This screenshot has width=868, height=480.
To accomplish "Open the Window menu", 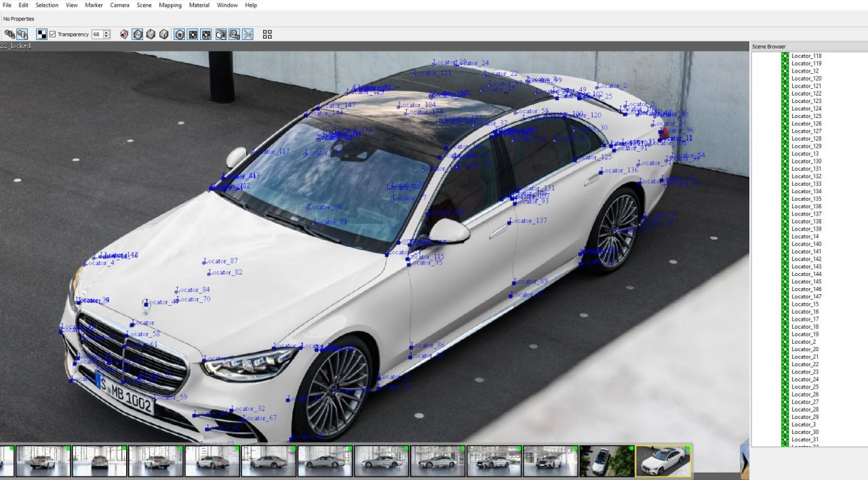I will tap(227, 5).
